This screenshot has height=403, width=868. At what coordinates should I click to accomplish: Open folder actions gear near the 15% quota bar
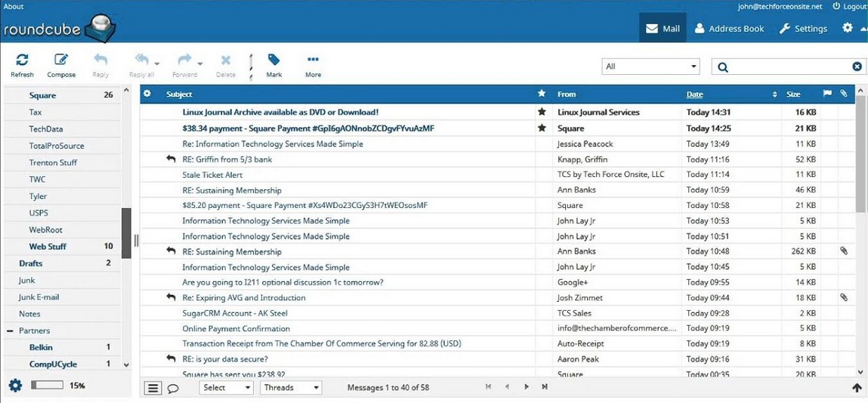pos(16,386)
